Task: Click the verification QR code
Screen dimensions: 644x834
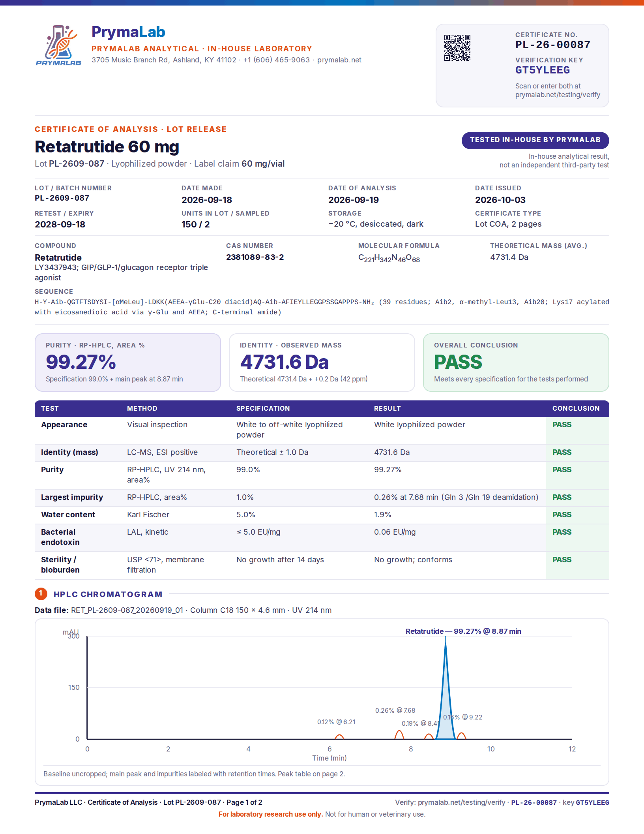Action: pyautogui.click(x=457, y=48)
